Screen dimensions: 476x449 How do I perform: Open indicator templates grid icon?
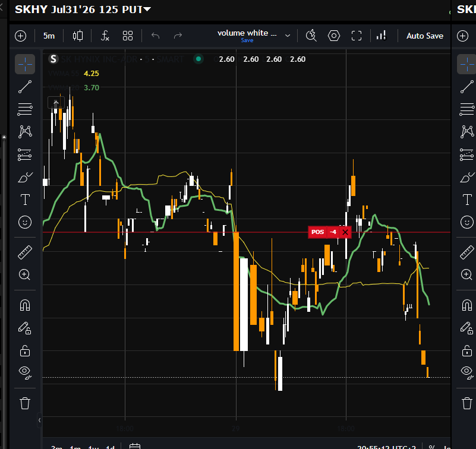click(128, 36)
